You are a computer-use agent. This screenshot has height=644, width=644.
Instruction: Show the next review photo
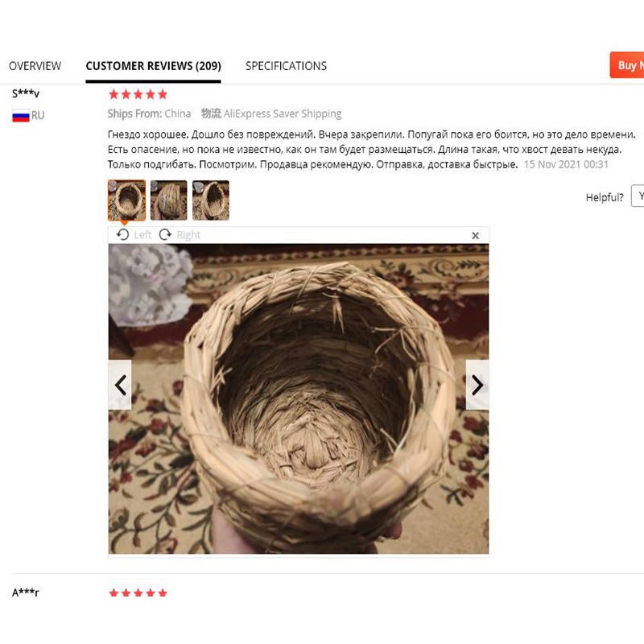477,385
